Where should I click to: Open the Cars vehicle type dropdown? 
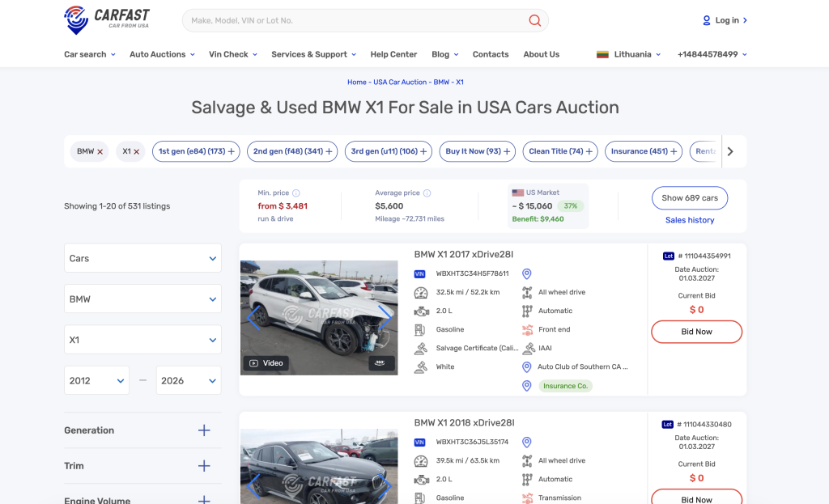click(x=142, y=259)
